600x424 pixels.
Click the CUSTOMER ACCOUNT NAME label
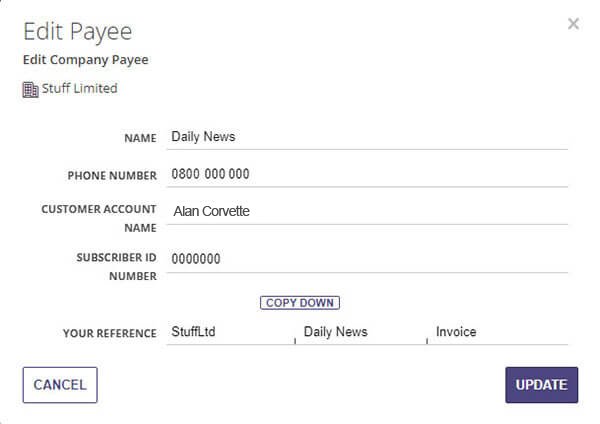click(x=99, y=218)
